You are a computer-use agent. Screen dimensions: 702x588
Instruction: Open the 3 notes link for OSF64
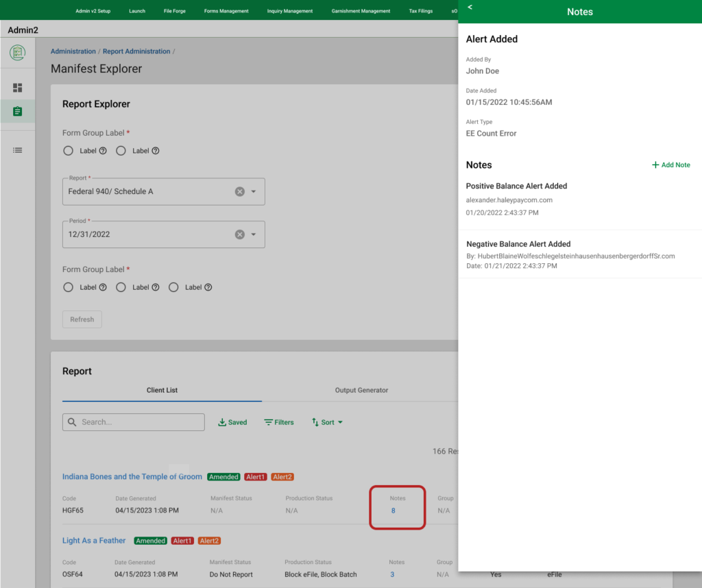click(x=392, y=574)
